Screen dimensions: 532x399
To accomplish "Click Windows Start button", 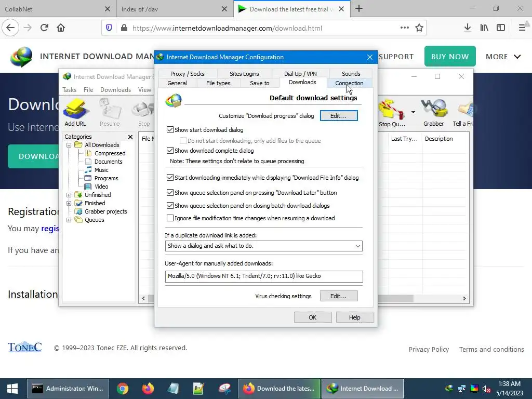I will pyautogui.click(x=12, y=389).
